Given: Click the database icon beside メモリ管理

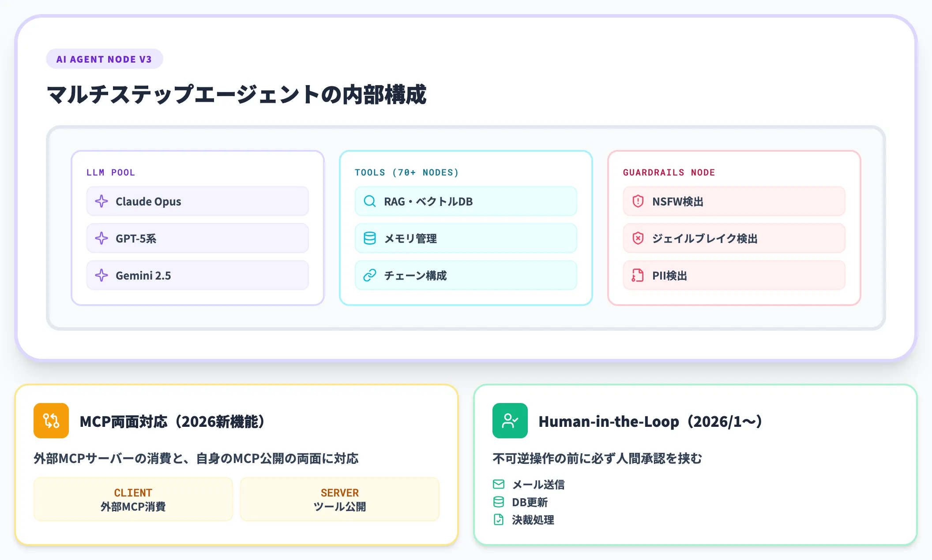Looking at the screenshot, I should point(370,239).
